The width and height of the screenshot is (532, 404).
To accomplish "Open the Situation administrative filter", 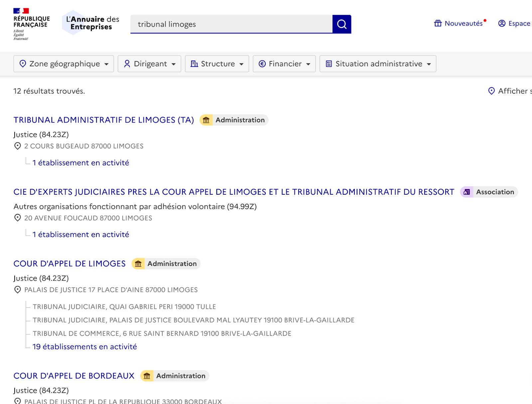I will click(378, 64).
